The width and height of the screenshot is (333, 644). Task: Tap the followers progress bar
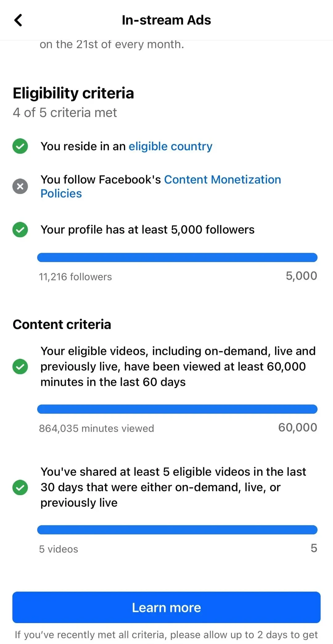tap(177, 257)
